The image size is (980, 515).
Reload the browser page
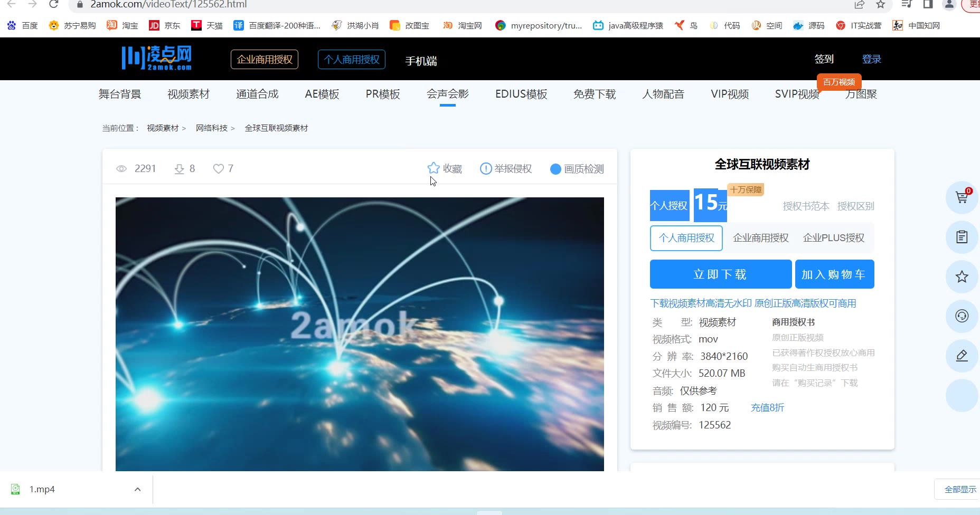(x=53, y=4)
